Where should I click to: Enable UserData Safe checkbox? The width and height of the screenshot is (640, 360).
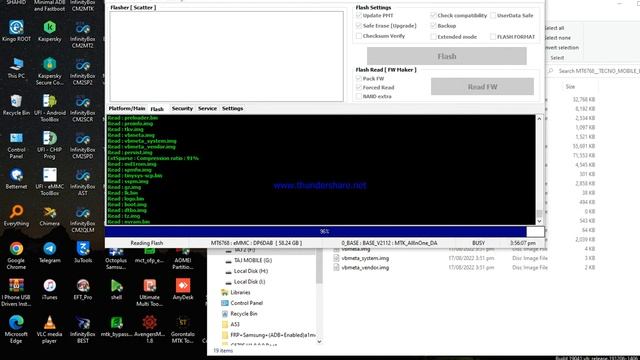coord(493,16)
